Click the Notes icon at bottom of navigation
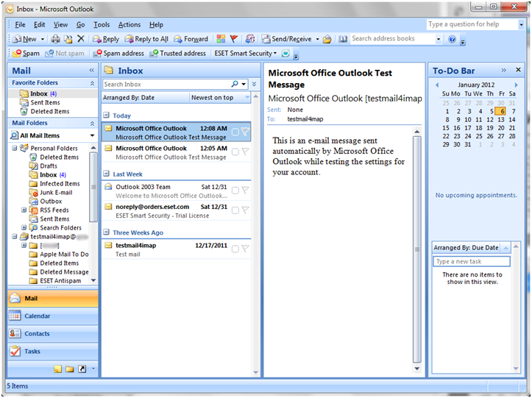 (58, 369)
